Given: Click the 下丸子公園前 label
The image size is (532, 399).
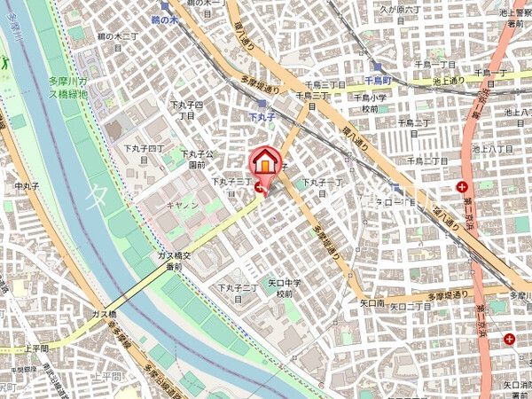Looking at the screenshot, I should click(197, 160).
